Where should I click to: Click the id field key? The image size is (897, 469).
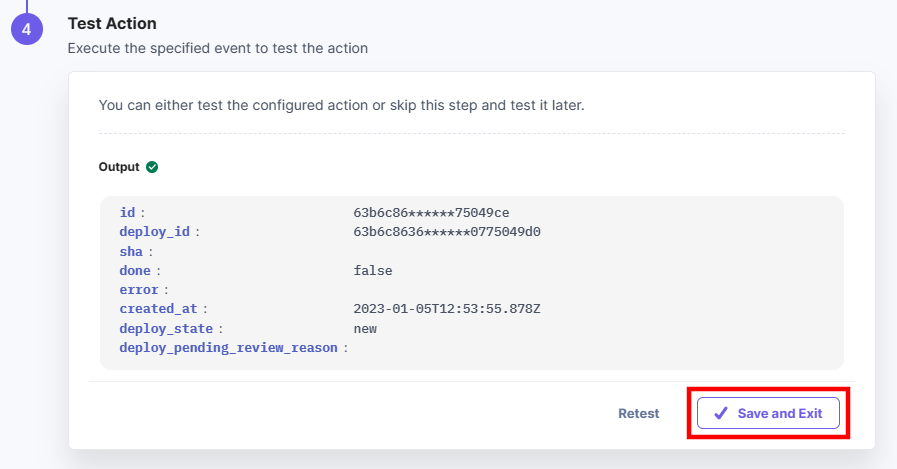click(128, 213)
